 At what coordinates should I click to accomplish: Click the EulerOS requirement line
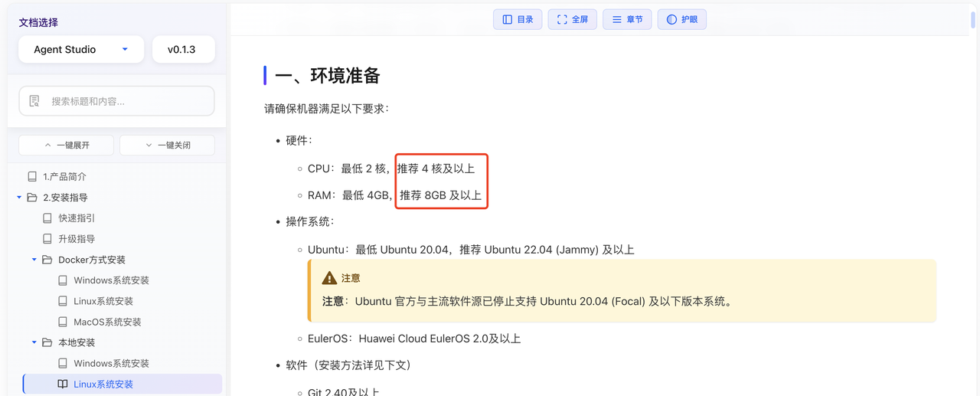[414, 339]
